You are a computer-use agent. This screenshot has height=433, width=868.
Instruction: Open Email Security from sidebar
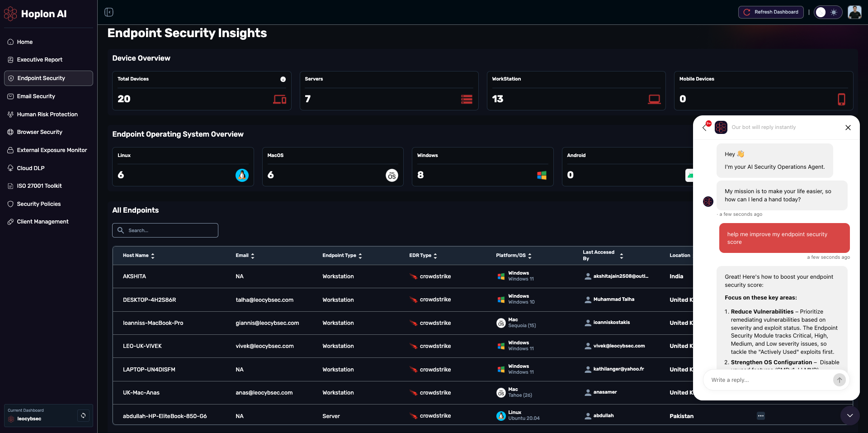point(36,96)
